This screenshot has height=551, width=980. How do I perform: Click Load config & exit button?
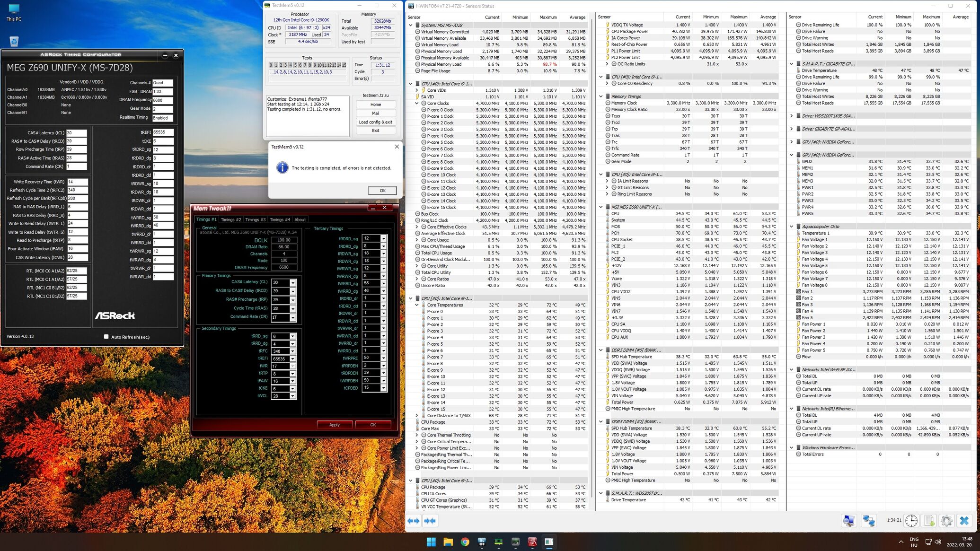point(376,122)
